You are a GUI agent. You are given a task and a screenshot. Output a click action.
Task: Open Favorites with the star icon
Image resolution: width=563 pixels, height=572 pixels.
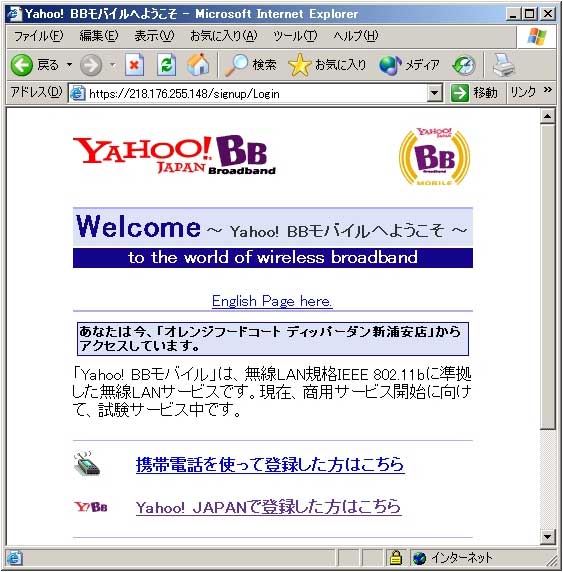tap(300, 65)
